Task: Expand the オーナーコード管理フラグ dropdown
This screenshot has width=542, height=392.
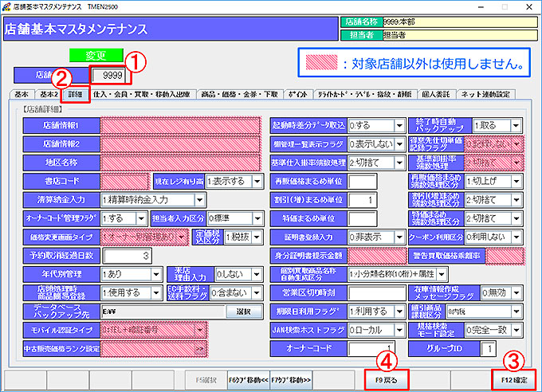Action: (141, 218)
